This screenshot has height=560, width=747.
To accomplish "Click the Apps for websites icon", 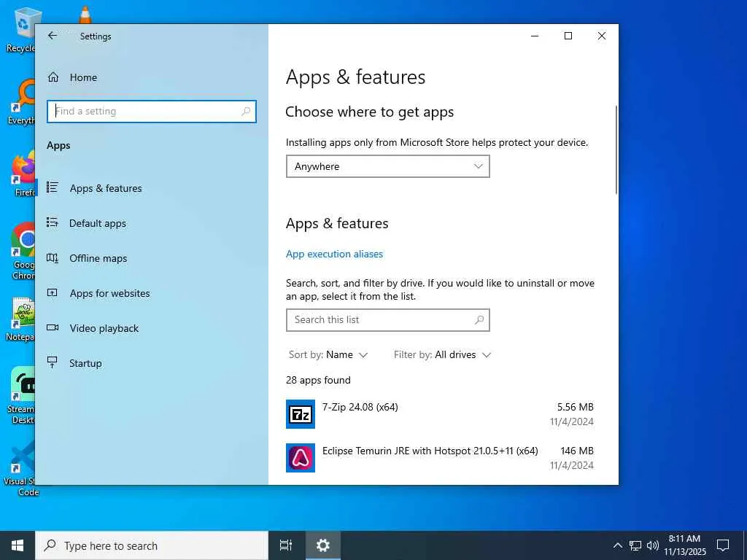I will pyautogui.click(x=53, y=293).
